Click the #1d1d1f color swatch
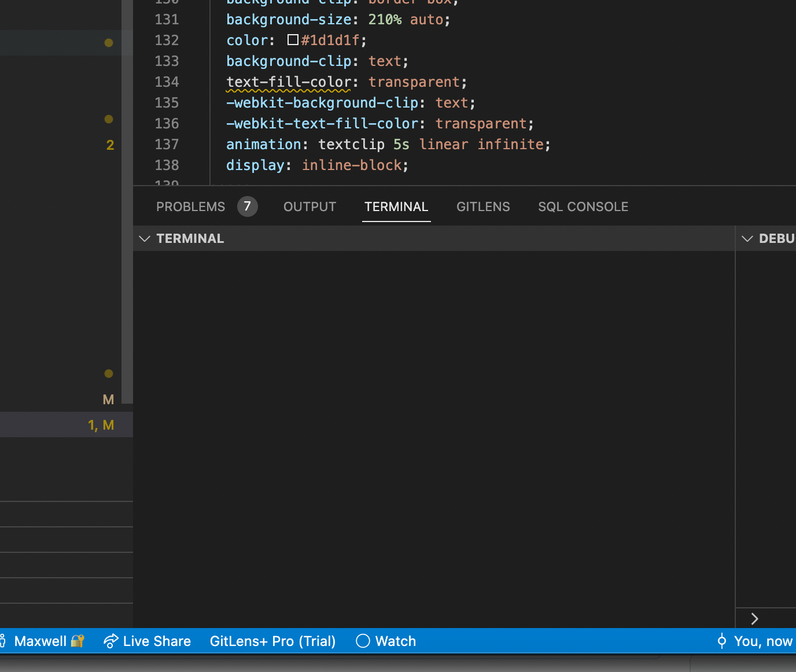 point(293,40)
